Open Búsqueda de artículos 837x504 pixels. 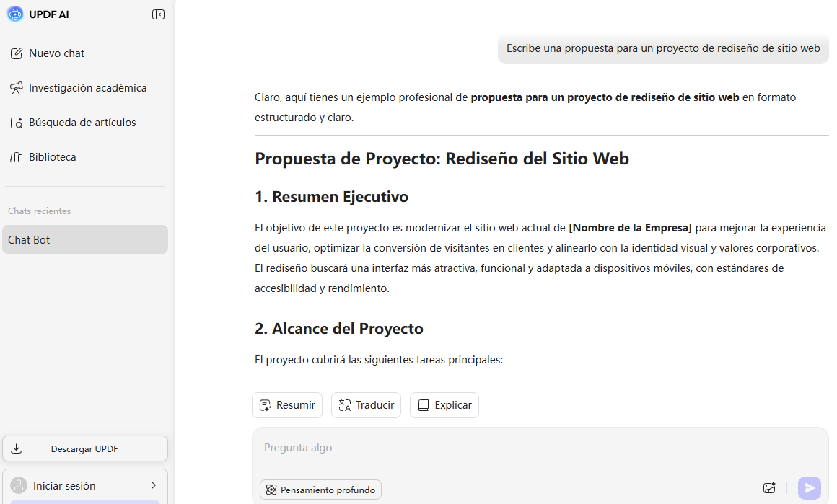[x=73, y=123]
